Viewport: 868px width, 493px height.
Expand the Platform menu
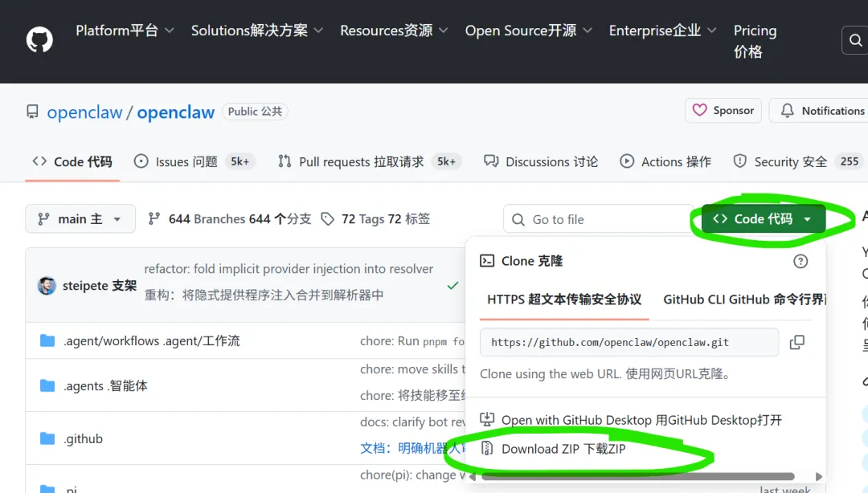[x=125, y=31]
